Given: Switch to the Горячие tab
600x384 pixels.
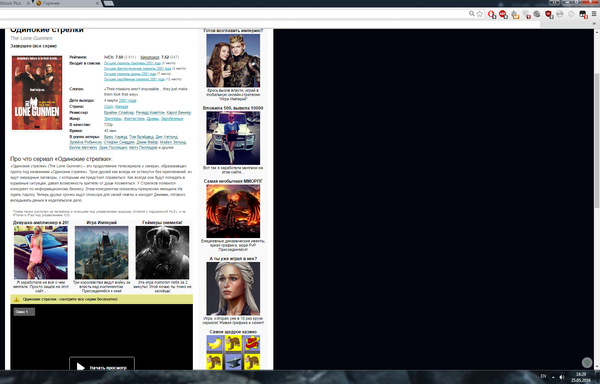Looking at the screenshot, I should (x=67, y=3).
